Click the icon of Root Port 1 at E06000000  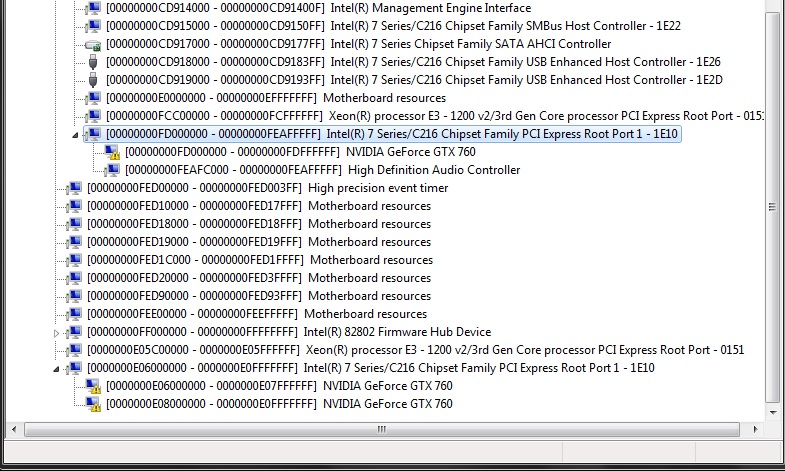coord(74,368)
